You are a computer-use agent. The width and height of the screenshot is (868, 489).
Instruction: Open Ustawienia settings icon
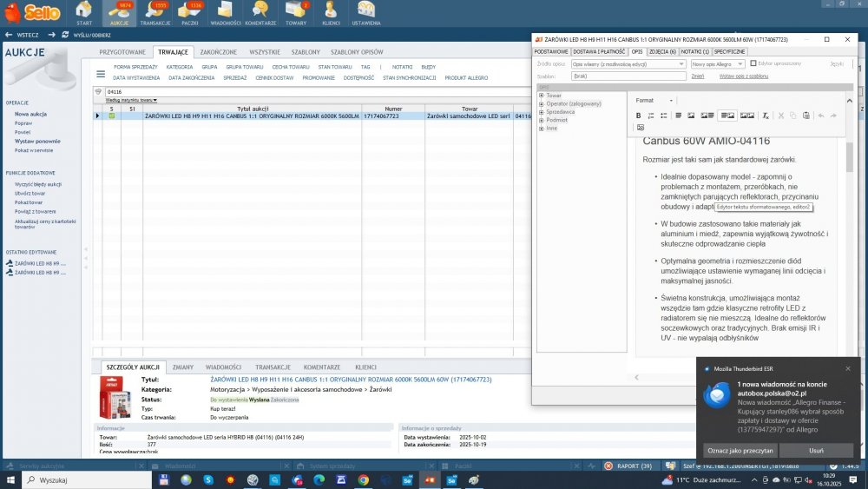pos(366,13)
